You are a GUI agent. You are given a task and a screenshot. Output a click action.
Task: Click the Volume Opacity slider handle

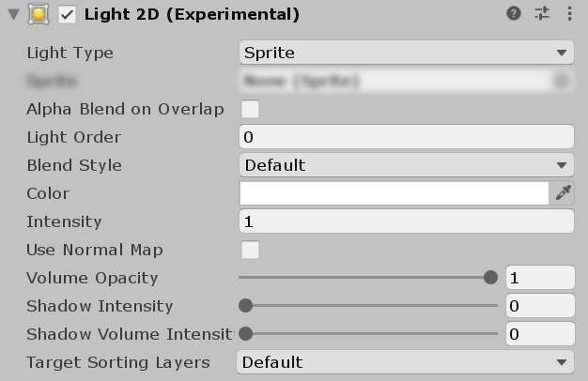[490, 278]
